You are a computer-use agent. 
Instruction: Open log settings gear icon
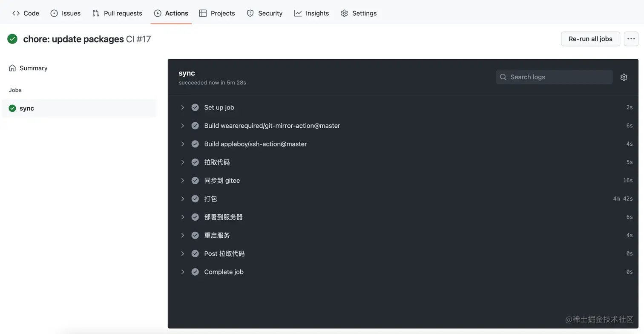pos(624,77)
